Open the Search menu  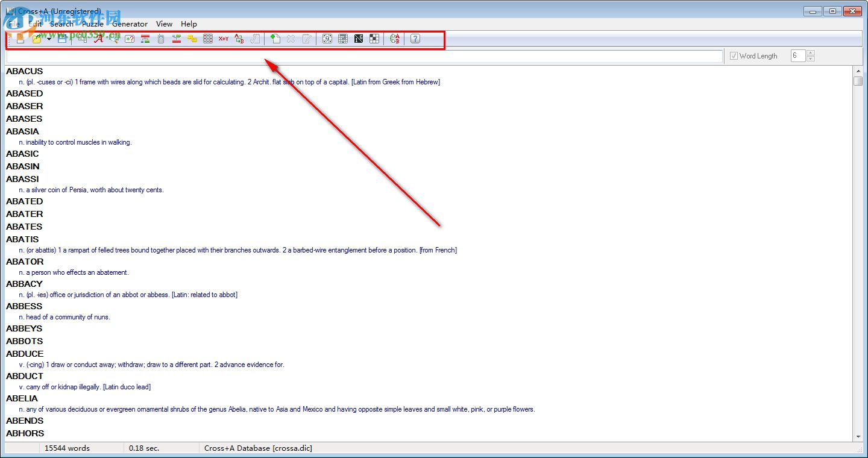coord(61,24)
